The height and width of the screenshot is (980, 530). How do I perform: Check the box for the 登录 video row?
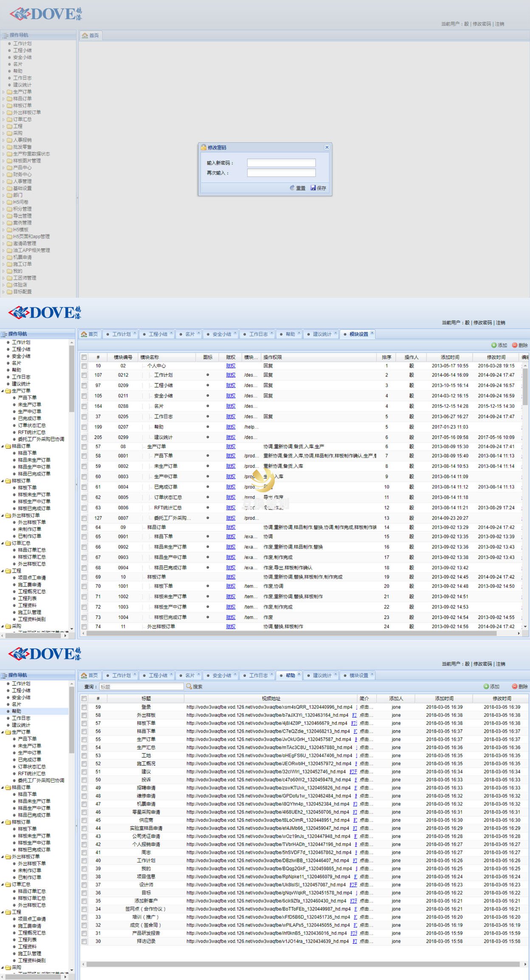(x=84, y=707)
